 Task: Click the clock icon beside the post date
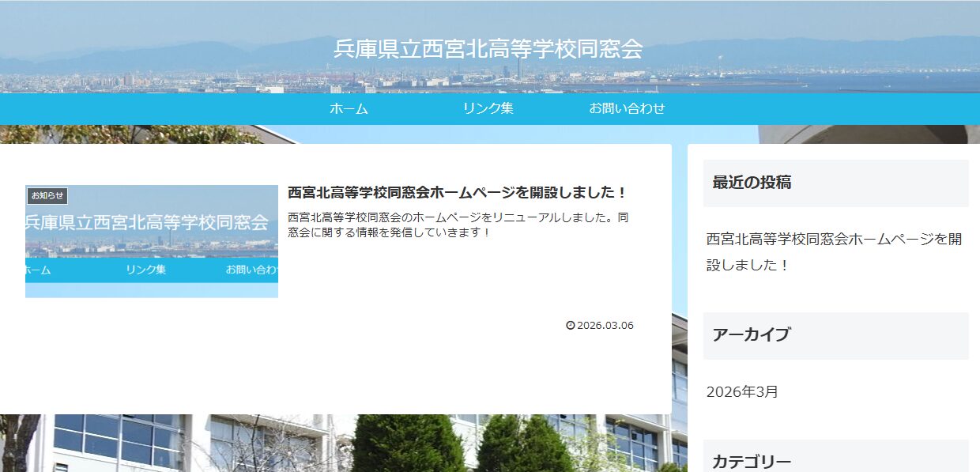tap(571, 326)
